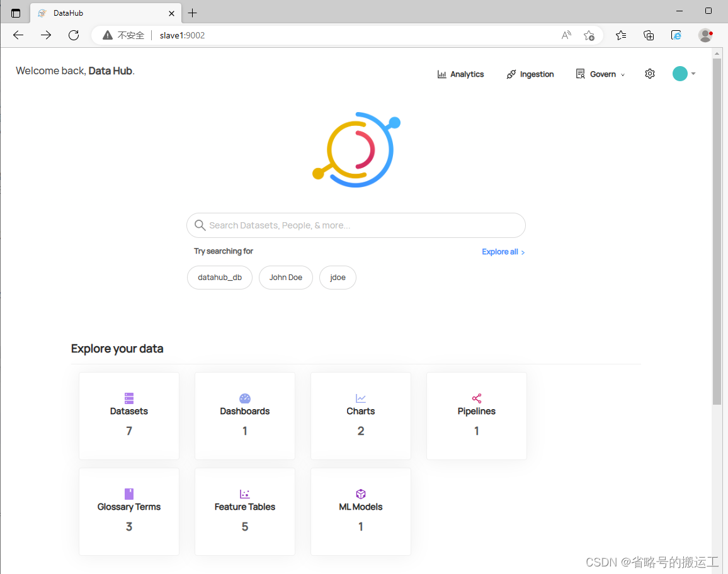The width and height of the screenshot is (728, 574).
Task: Open tab actions menu icon
Action: 16,13
